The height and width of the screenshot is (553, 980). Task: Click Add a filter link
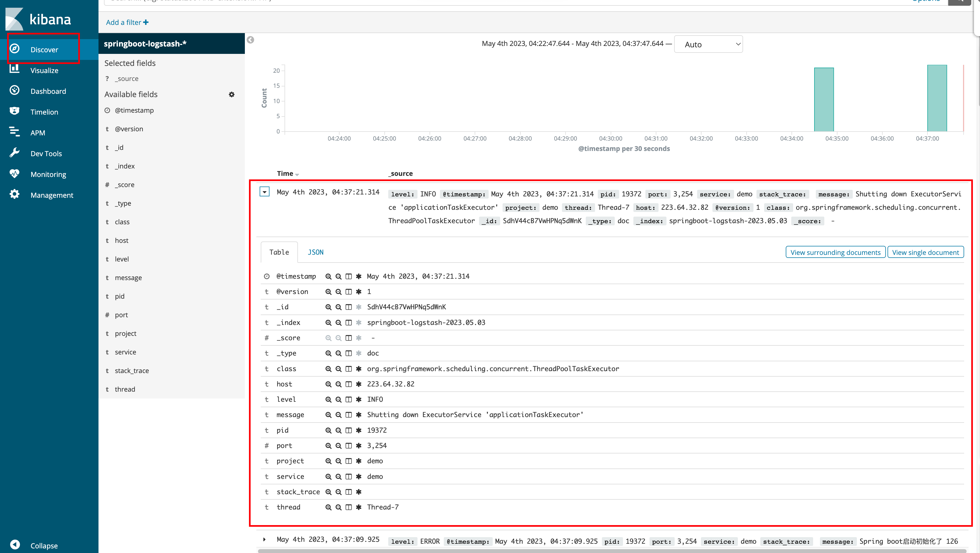coord(127,22)
